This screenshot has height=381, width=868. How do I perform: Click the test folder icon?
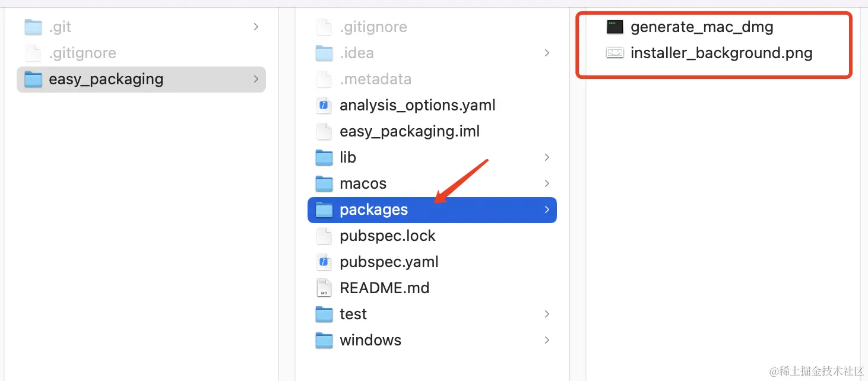[x=324, y=314]
